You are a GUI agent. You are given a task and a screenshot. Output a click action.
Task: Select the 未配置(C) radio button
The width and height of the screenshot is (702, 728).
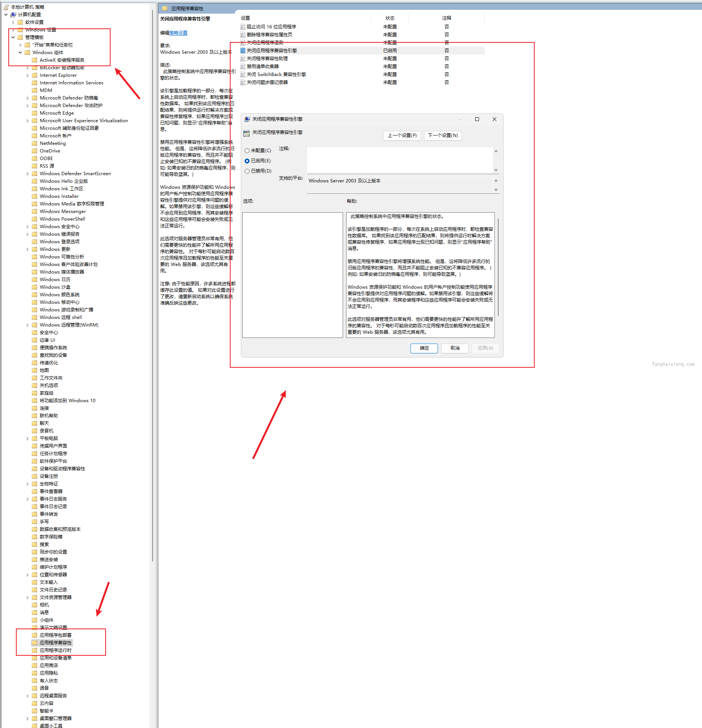point(247,151)
